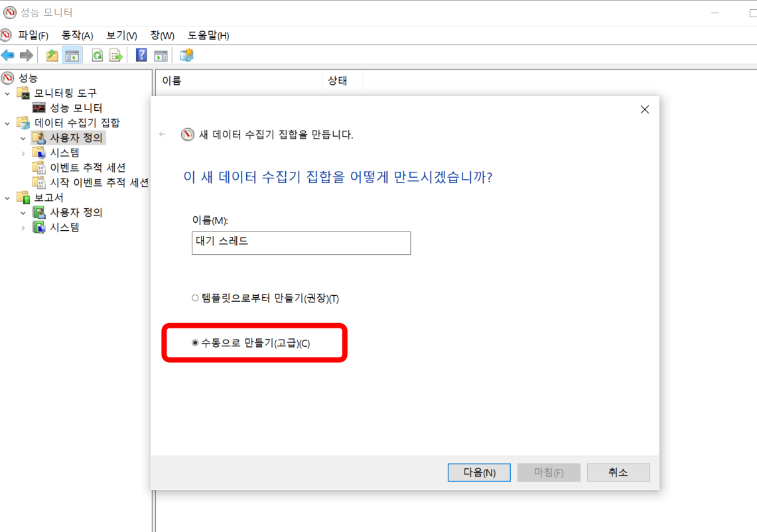Click the Show action pane icon
This screenshot has width=757, height=532.
point(160,55)
